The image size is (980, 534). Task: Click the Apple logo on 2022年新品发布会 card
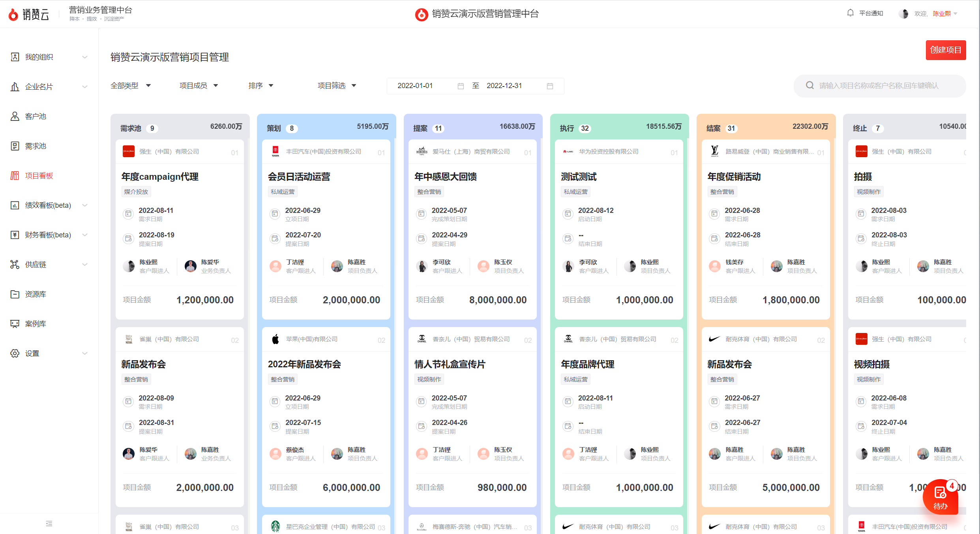[275, 339]
